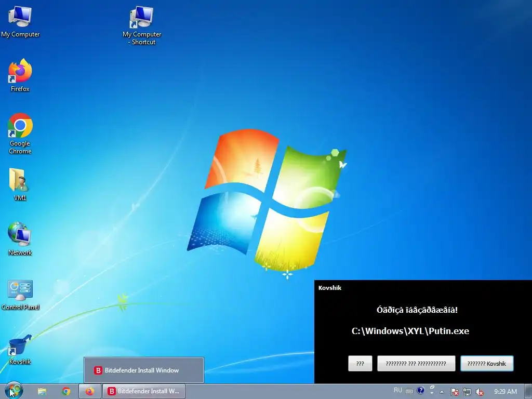The height and width of the screenshot is (399, 532).
Task: Switch to Firefox in the taskbar
Action: point(90,392)
